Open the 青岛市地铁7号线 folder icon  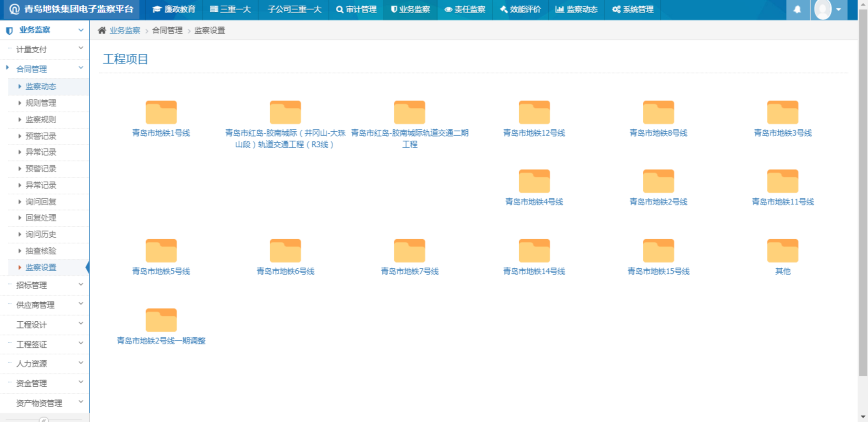409,251
